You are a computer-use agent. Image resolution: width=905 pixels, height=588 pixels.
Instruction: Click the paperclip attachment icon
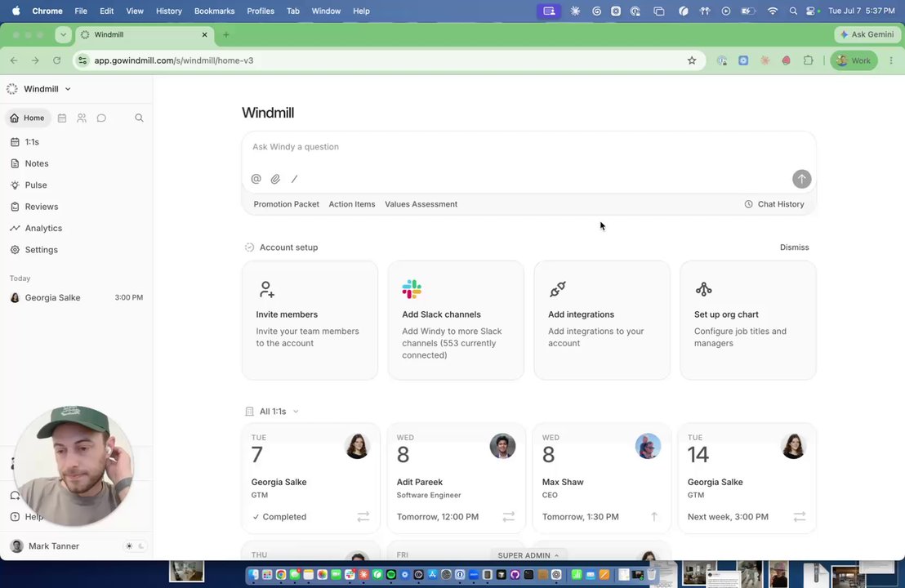275,179
